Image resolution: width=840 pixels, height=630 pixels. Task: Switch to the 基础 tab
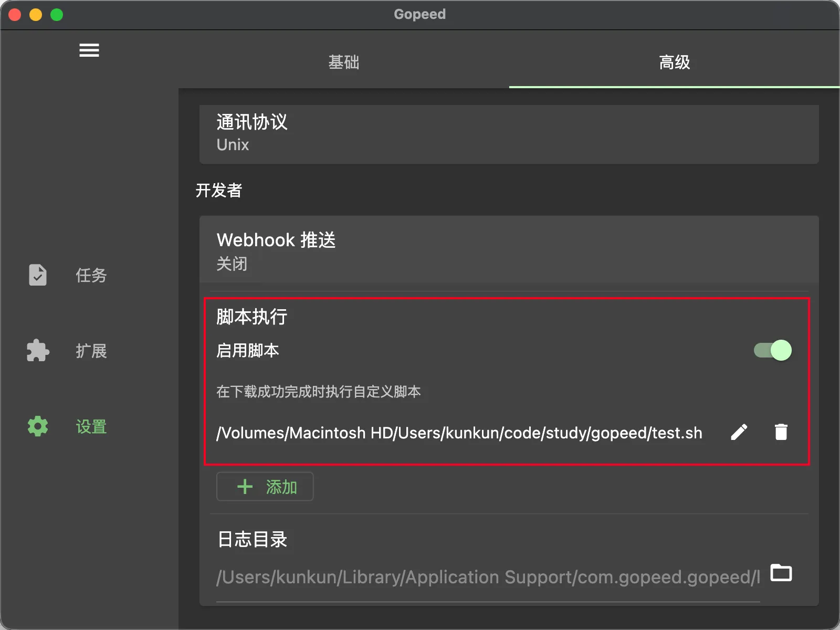pyautogui.click(x=344, y=62)
